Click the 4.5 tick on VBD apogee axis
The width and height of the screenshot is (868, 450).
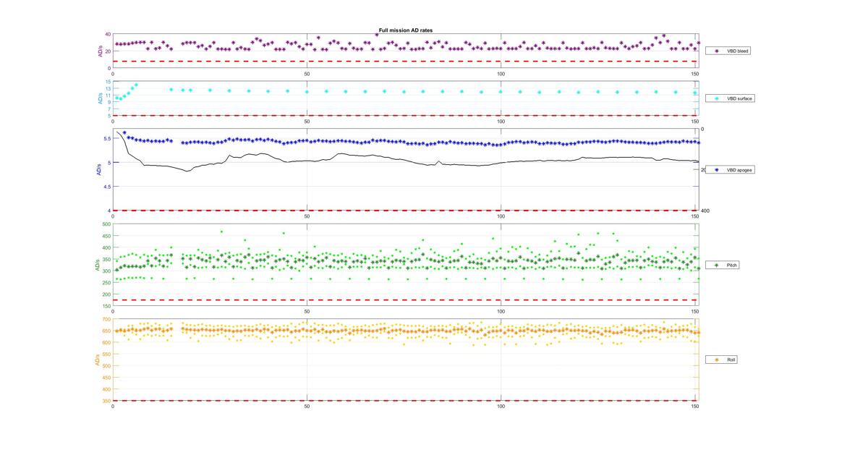point(106,187)
